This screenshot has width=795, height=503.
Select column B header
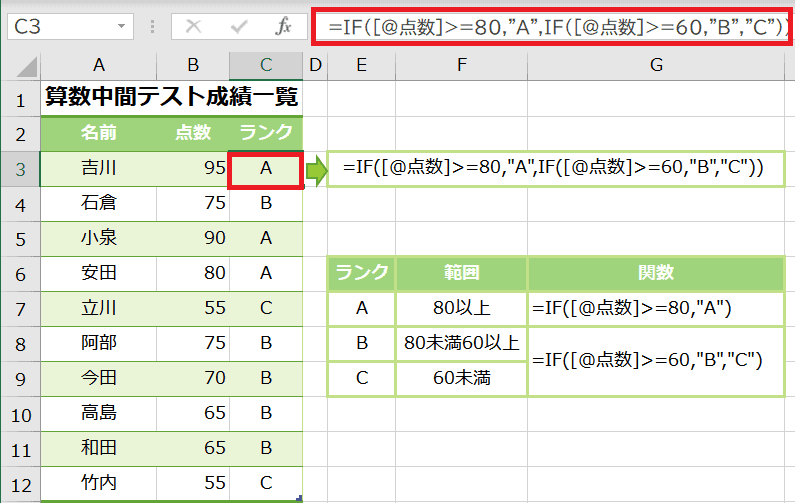coord(192,66)
